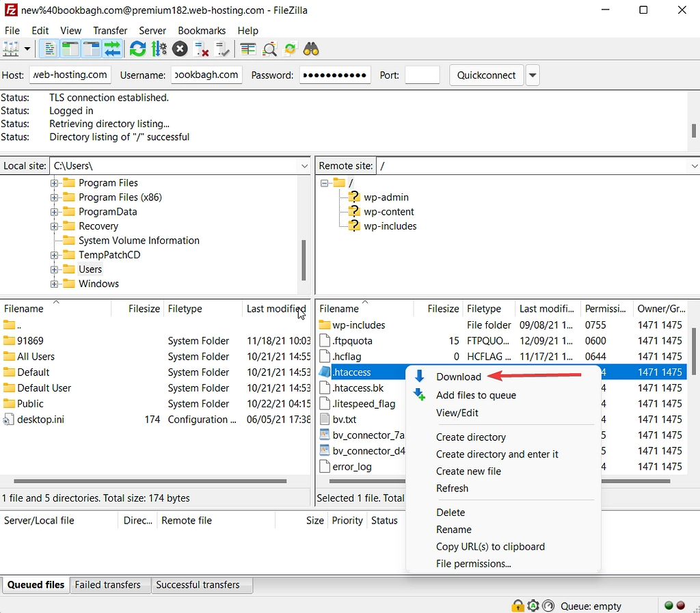Disconnect from the current server

(x=202, y=49)
